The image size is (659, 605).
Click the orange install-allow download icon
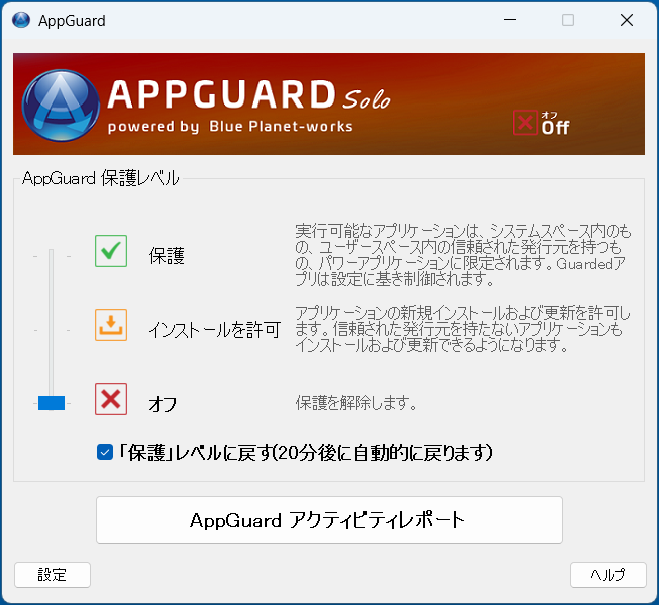[x=111, y=325]
